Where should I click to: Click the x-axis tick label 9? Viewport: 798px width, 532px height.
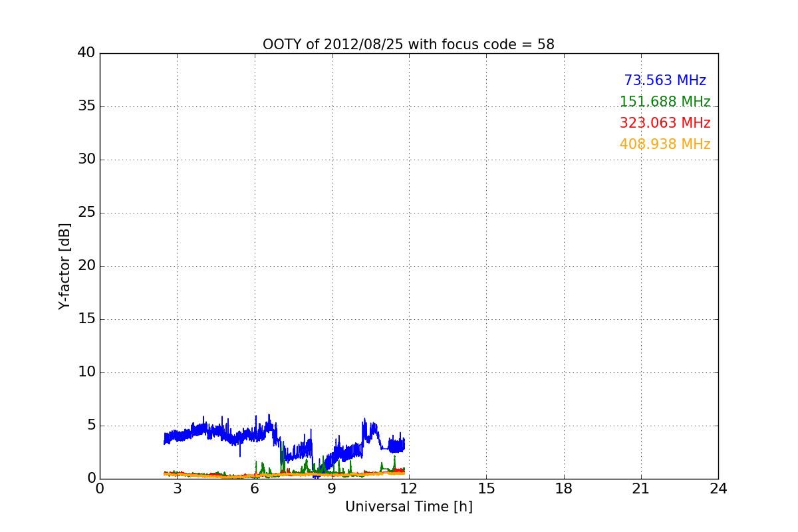point(332,489)
